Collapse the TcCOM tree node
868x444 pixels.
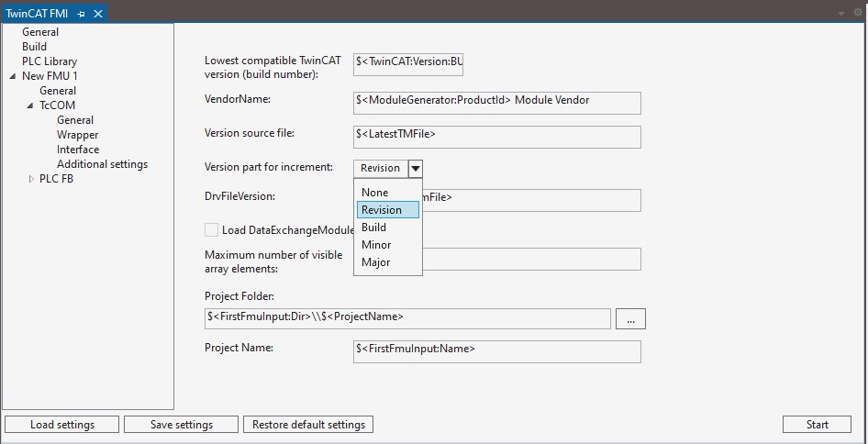pos(30,105)
